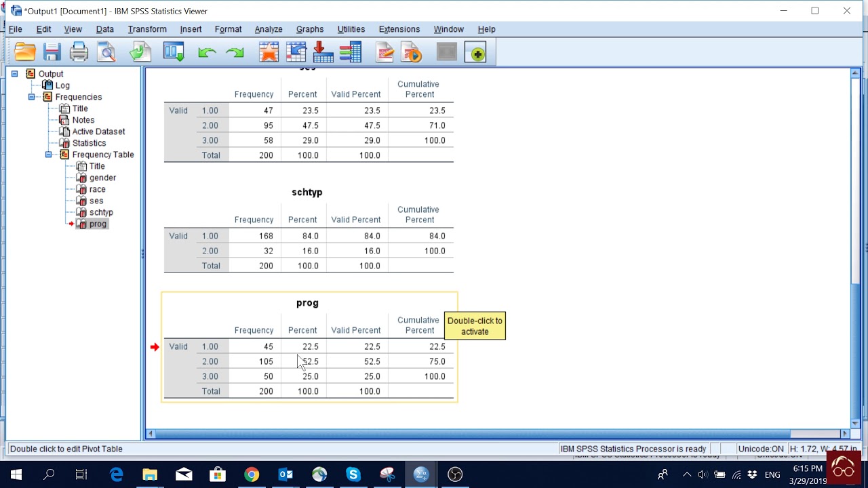Click the Recall recently used dialogs icon
Viewport: 868px width, 488px height.
[x=174, y=52]
